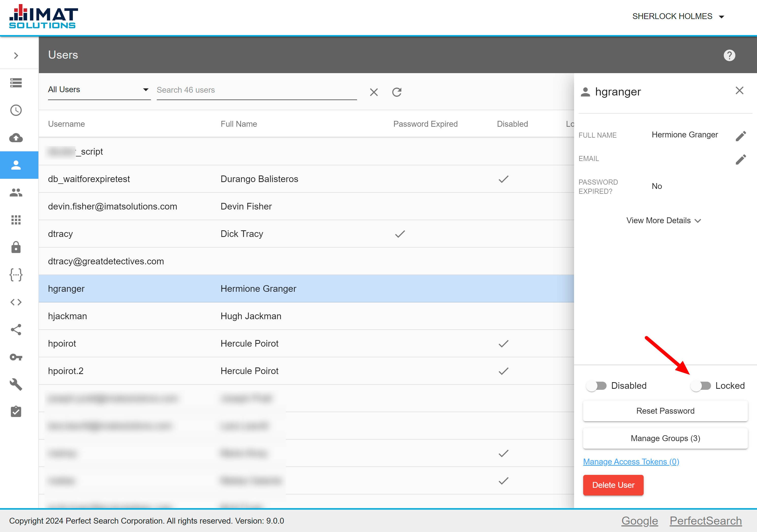The width and height of the screenshot is (757, 532).
Task: Select the Code/developer icon in sidebar
Action: (x=16, y=302)
